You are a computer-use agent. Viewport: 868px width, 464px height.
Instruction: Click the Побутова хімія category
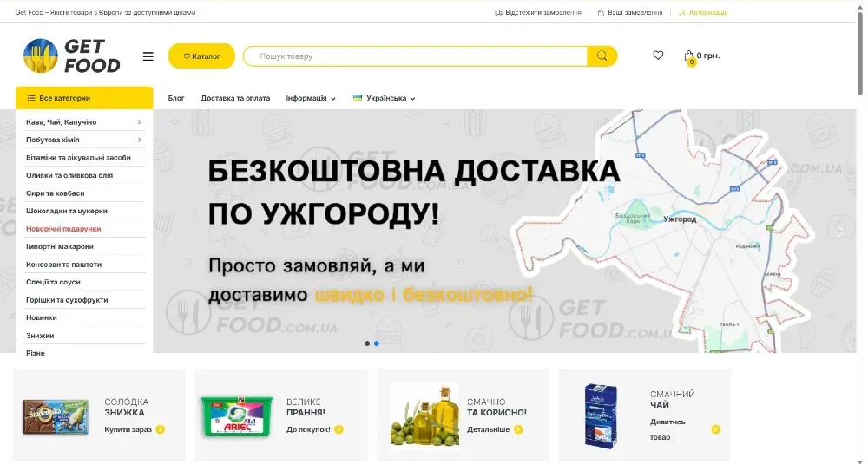tap(53, 140)
